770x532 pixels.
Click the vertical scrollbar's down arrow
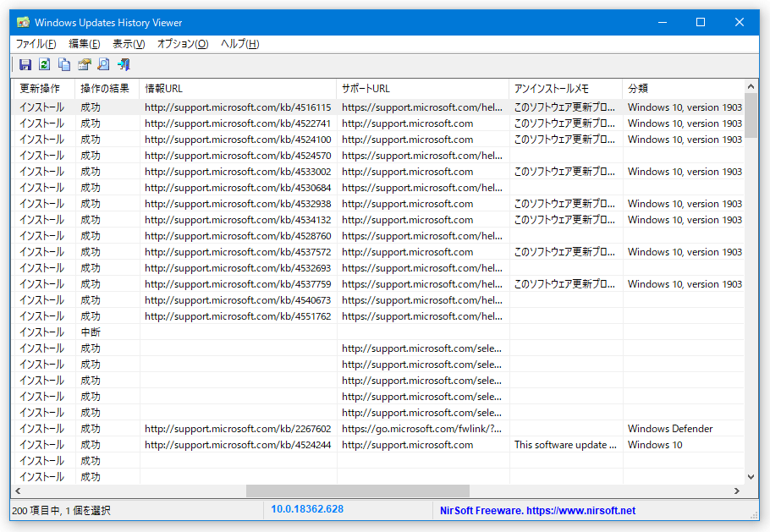point(751,476)
